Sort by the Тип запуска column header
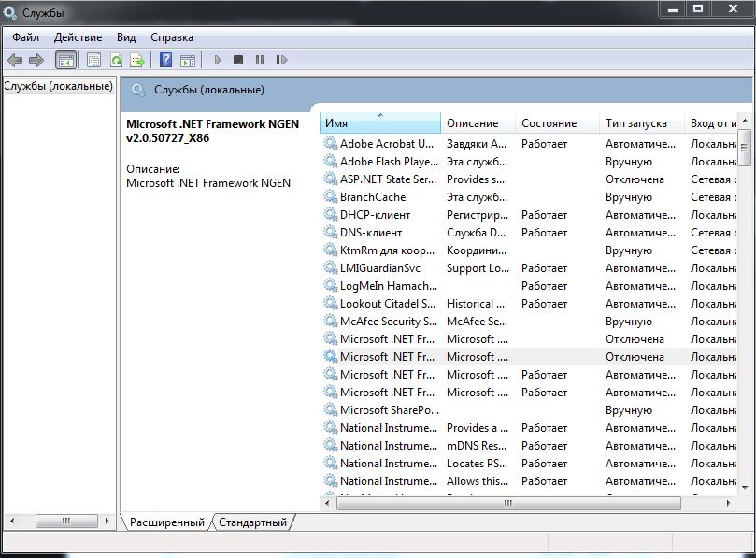This screenshot has width=756, height=558. [642, 123]
